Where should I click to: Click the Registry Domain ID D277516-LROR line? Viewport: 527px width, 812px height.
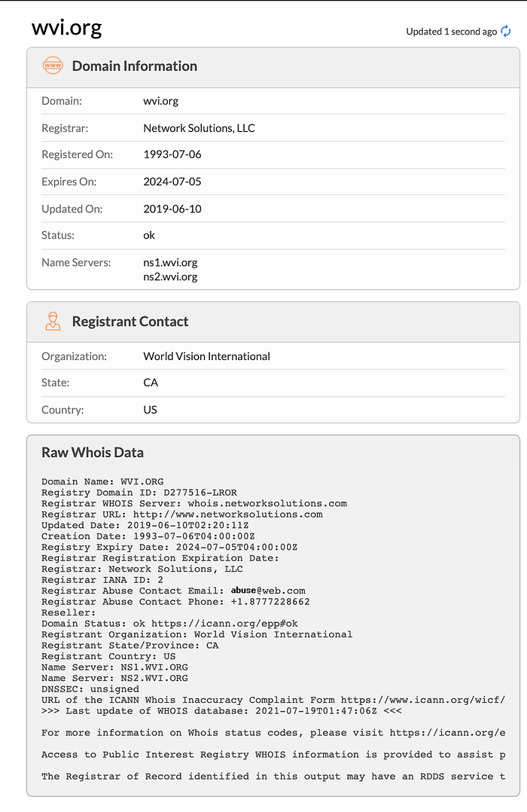139,493
